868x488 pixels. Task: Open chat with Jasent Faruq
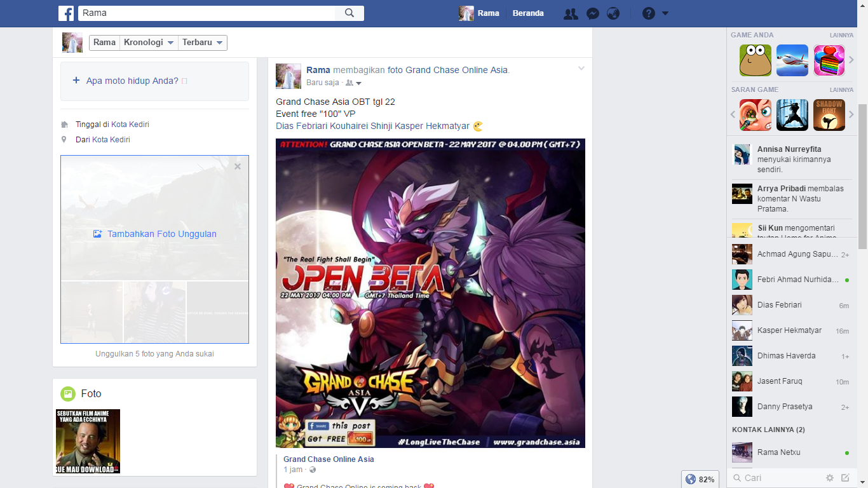pyautogui.click(x=790, y=381)
